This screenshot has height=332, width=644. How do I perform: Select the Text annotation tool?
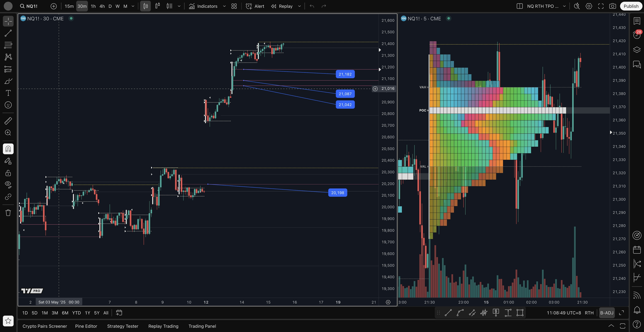coord(8,93)
